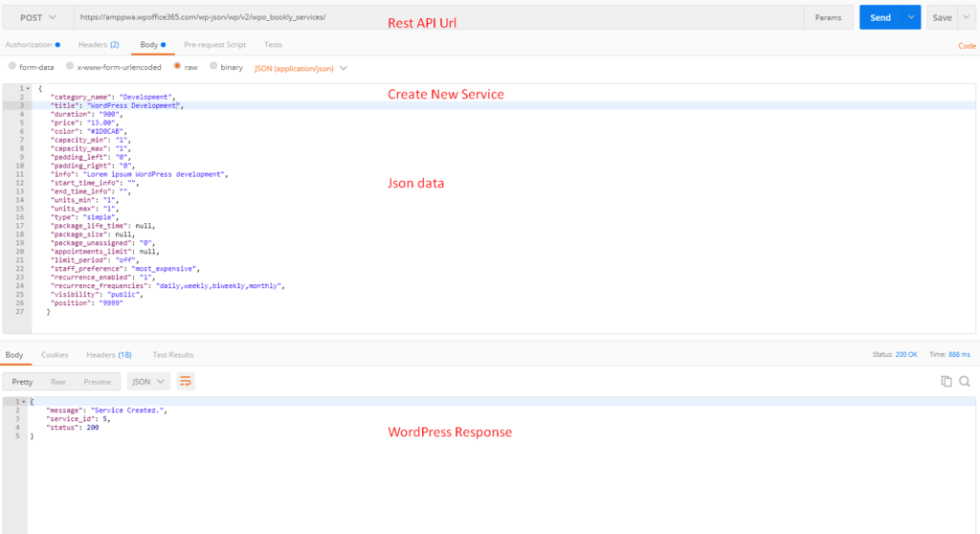Click the "color" value #1D0CAB line
The height and width of the screenshot is (534, 980).
pos(89,131)
